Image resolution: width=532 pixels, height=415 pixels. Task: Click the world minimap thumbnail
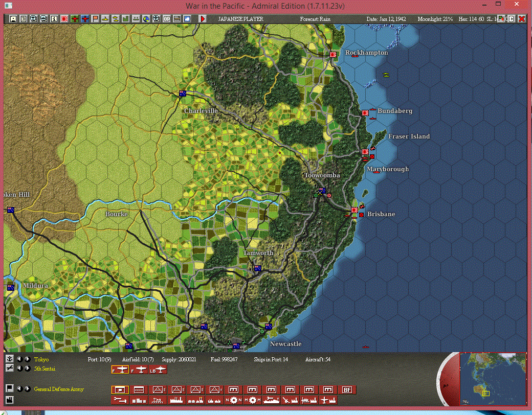493,379
